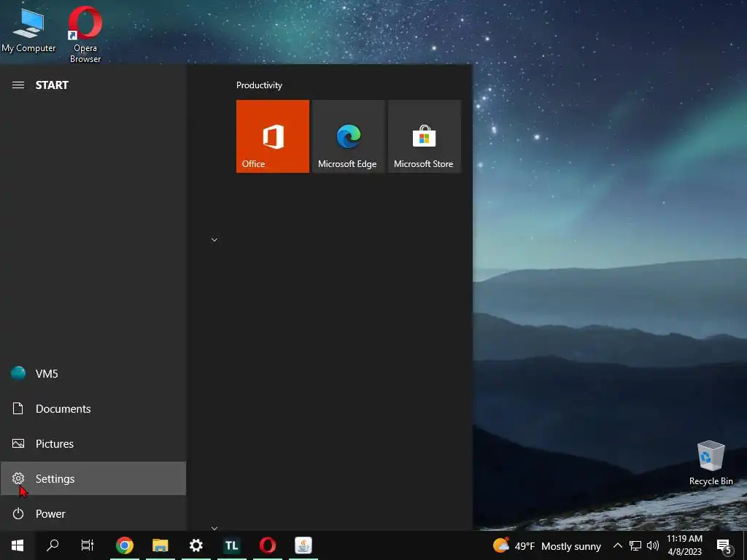Open Pictures from Start menu
This screenshot has height=560, width=747.
tap(93, 444)
